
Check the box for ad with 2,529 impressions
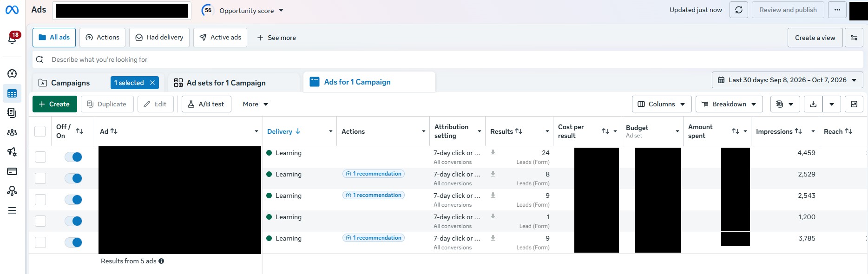point(40,178)
